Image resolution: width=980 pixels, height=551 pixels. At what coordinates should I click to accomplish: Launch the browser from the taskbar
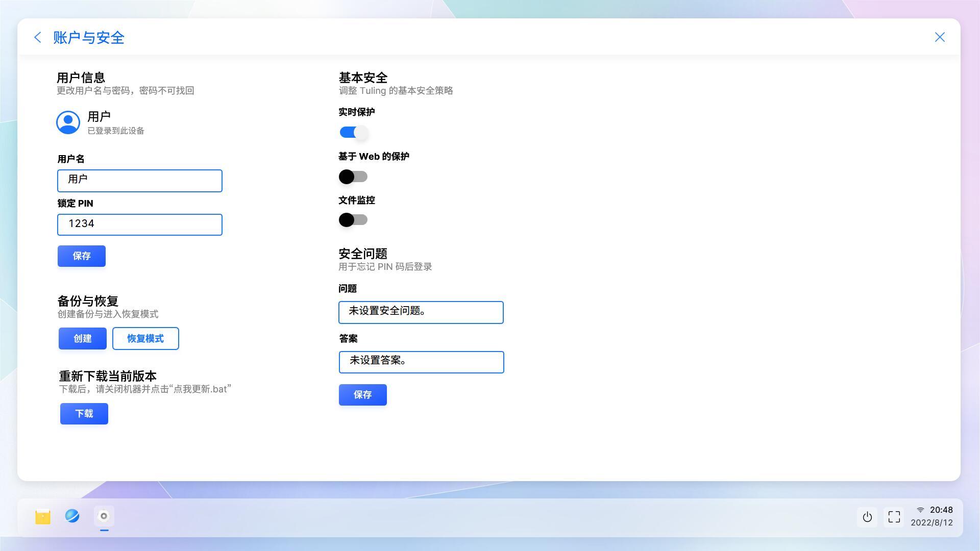(73, 517)
